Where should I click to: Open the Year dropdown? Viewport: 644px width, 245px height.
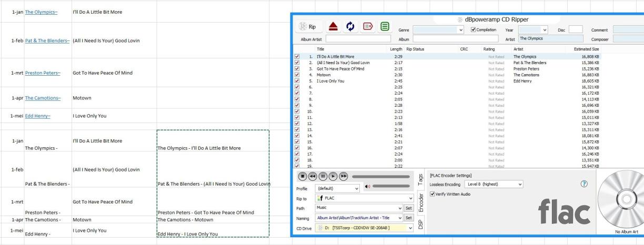pyautogui.click(x=545, y=29)
